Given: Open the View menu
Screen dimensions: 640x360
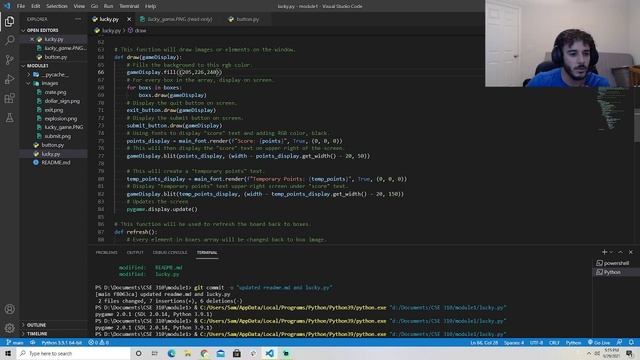Looking at the screenshot, I should (x=79, y=6).
